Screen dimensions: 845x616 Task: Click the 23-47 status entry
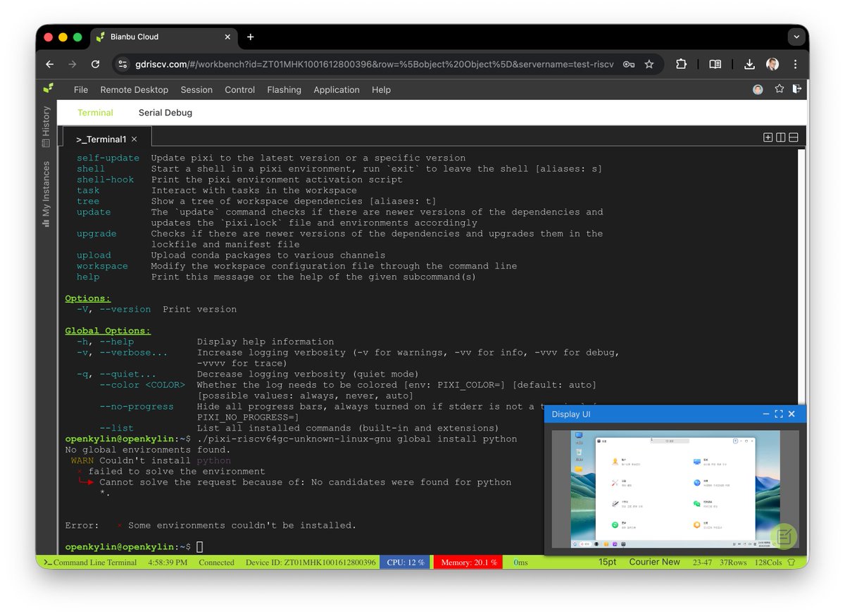tap(702, 562)
